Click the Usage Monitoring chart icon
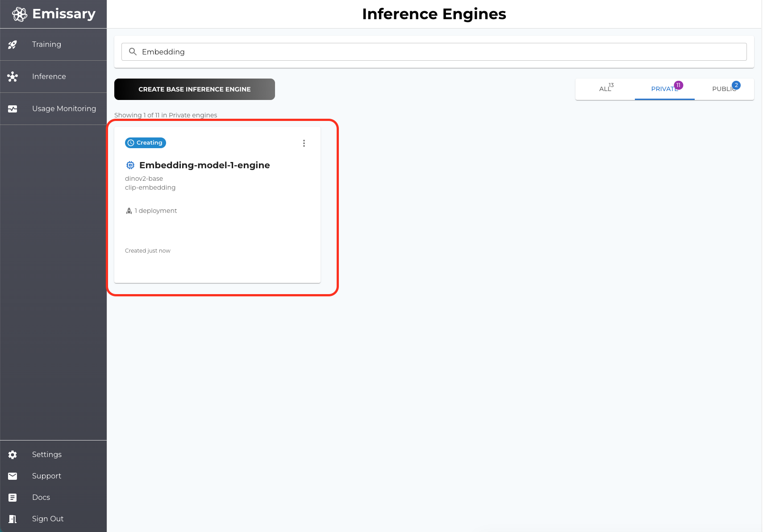Screen dimensions: 763x532 (13, 108)
